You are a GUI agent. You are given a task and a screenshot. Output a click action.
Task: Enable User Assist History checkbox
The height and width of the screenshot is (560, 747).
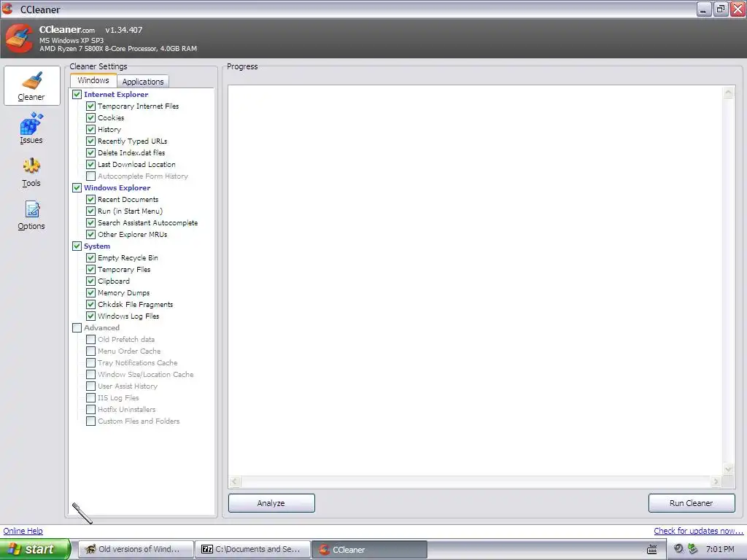[x=90, y=386]
